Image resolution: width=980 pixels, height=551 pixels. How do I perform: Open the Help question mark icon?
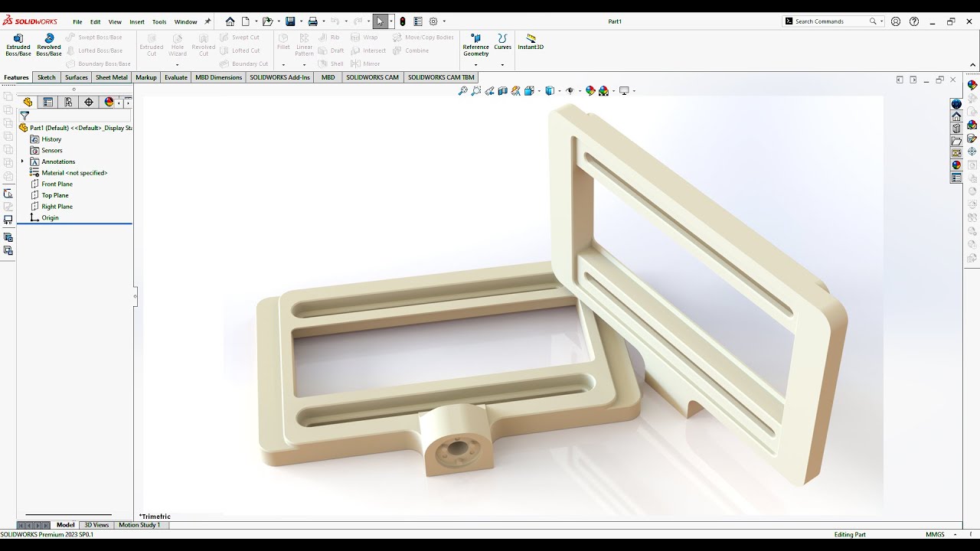(x=914, y=21)
